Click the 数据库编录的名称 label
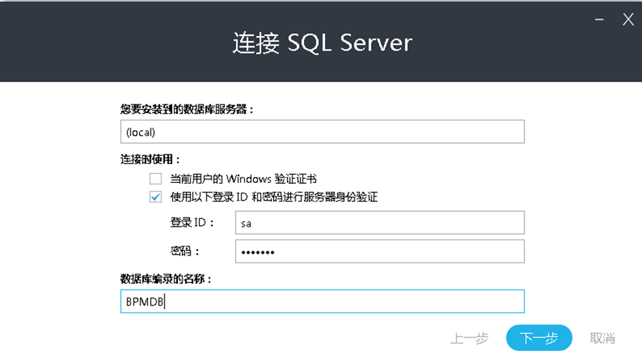 coord(166,279)
